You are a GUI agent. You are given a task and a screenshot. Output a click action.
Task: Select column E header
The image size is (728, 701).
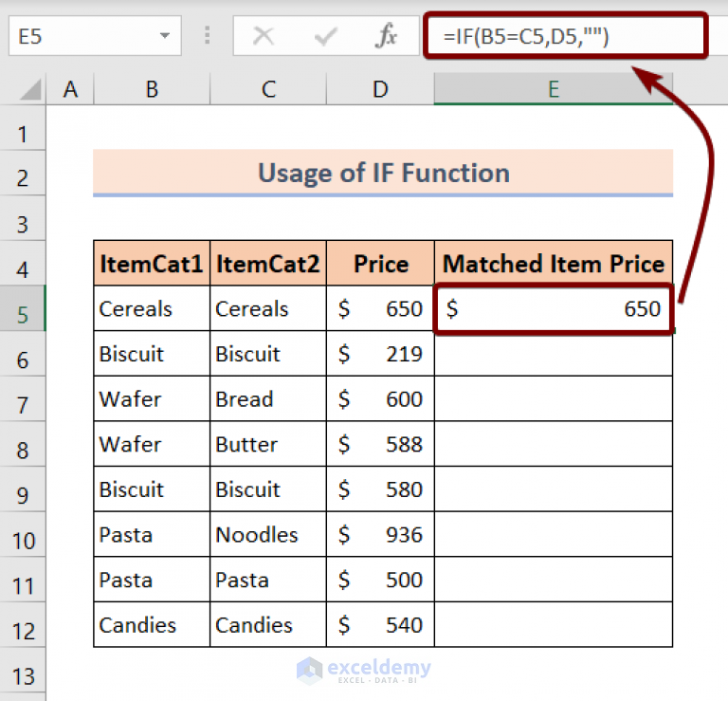click(554, 89)
